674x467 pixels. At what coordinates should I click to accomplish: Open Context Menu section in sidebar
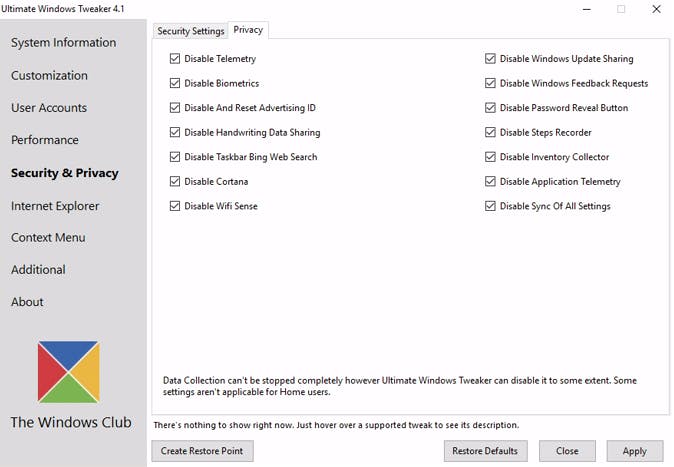click(x=48, y=238)
